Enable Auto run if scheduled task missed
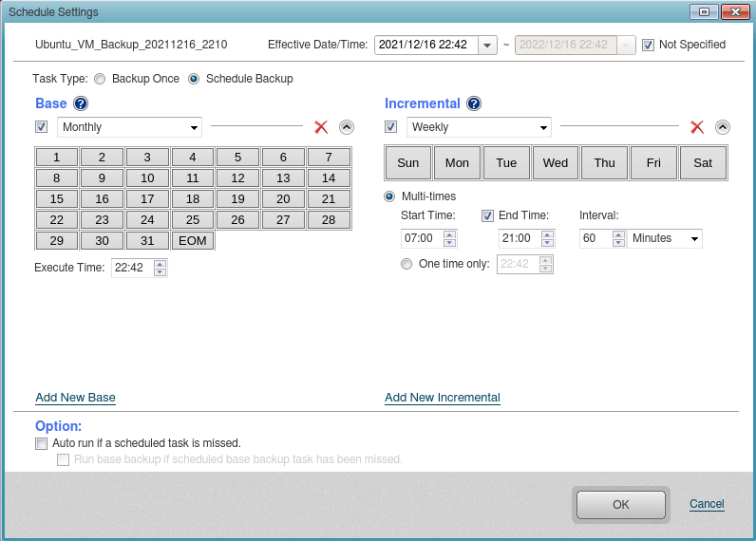This screenshot has width=756, height=541. click(41, 443)
